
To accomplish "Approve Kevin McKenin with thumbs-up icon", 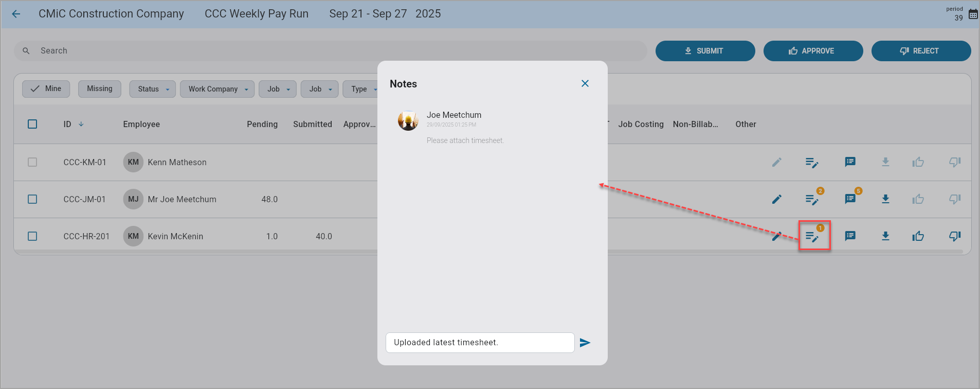I will point(918,236).
